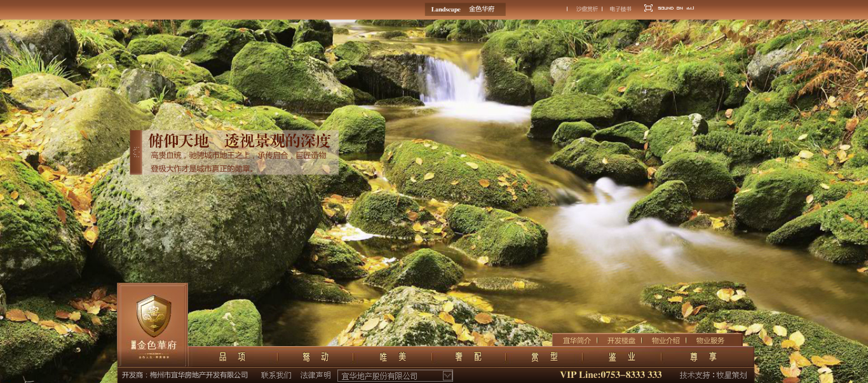Collapse the text panel using the brown side tab
868x383 pixels.
[135, 152]
